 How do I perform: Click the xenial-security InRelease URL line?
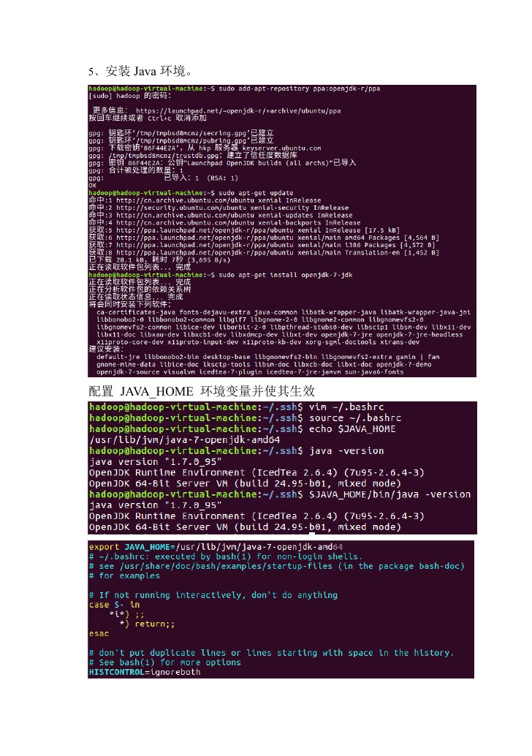click(x=218, y=208)
